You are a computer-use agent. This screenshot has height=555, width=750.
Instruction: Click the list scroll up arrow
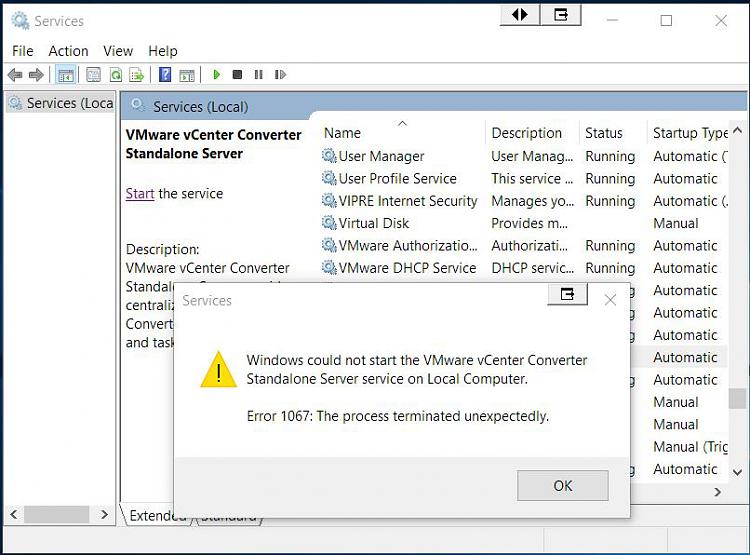[738, 130]
